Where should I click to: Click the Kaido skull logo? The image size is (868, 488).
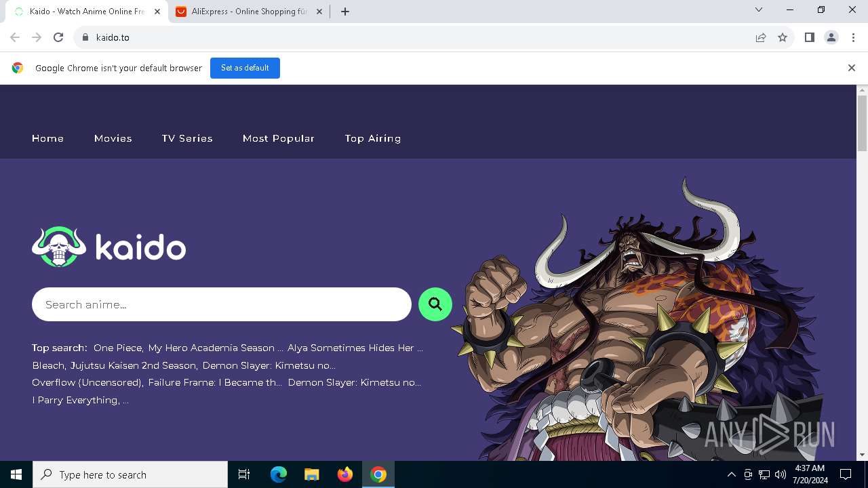click(x=59, y=247)
